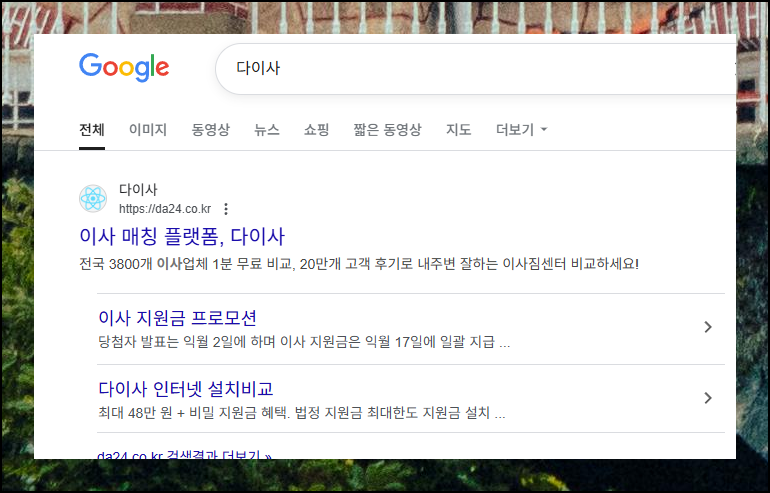Switch to the 동영상 tab
This screenshot has height=493, width=770.
tap(211, 130)
